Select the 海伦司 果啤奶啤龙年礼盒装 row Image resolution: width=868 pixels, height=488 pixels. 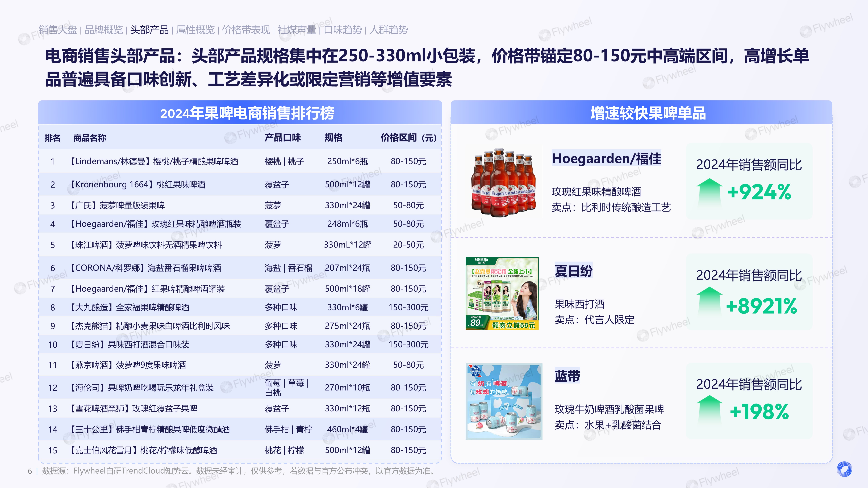[240, 388]
